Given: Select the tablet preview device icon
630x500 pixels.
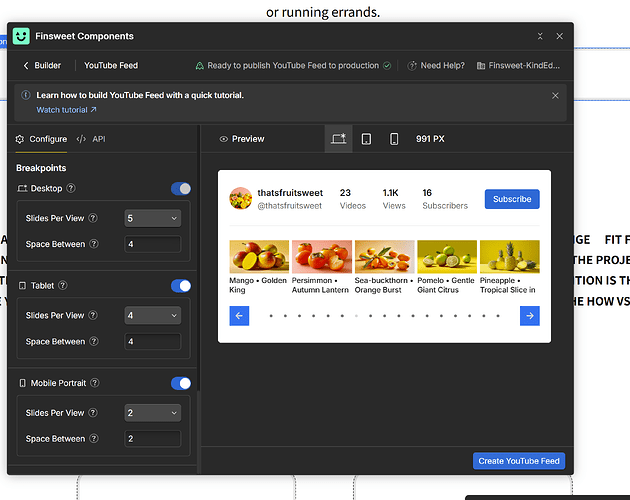Looking at the screenshot, I should pyautogui.click(x=366, y=139).
